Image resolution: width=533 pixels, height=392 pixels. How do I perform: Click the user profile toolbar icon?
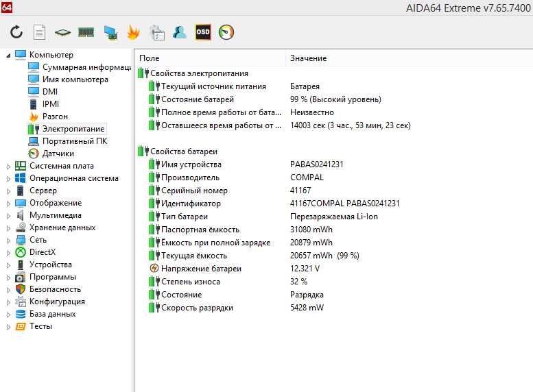pos(180,32)
